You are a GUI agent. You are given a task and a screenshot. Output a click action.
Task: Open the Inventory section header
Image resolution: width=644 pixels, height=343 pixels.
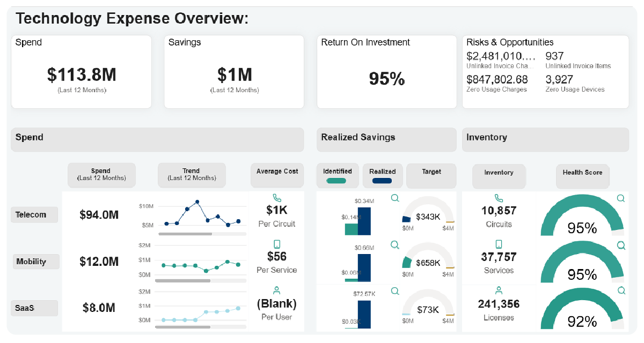[x=545, y=139]
